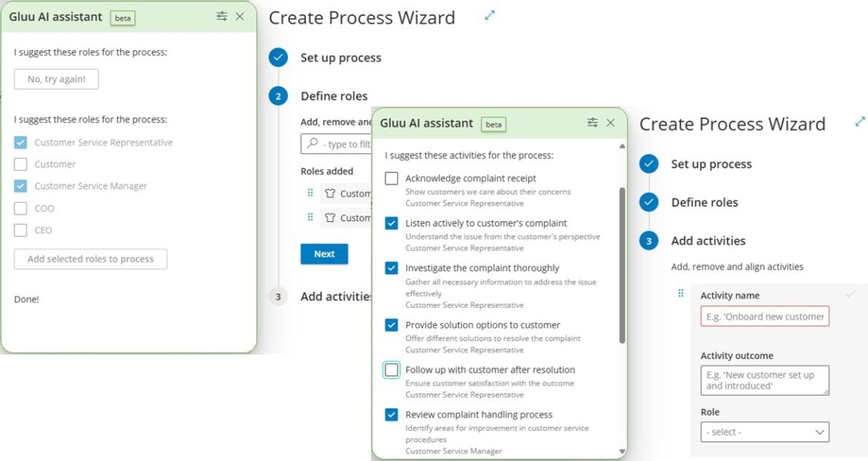Click activities list scrollbar up arrow
Viewport: 868px width, 461px height.
[x=622, y=146]
